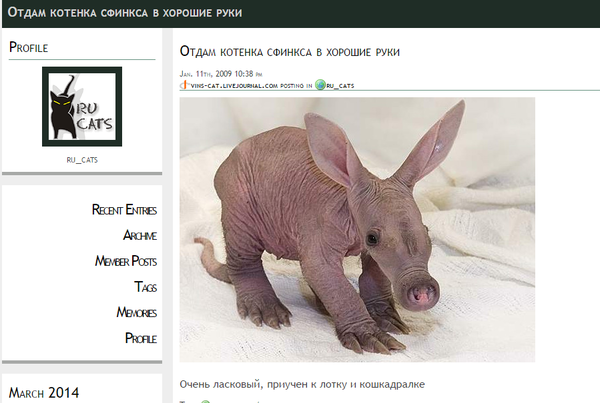Click the Profile link in sidebar menu
Screen dimensions: 600x403
140,339
